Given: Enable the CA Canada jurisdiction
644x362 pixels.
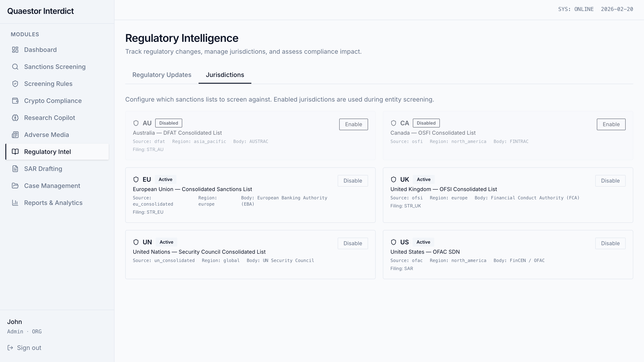Looking at the screenshot, I should click(611, 124).
